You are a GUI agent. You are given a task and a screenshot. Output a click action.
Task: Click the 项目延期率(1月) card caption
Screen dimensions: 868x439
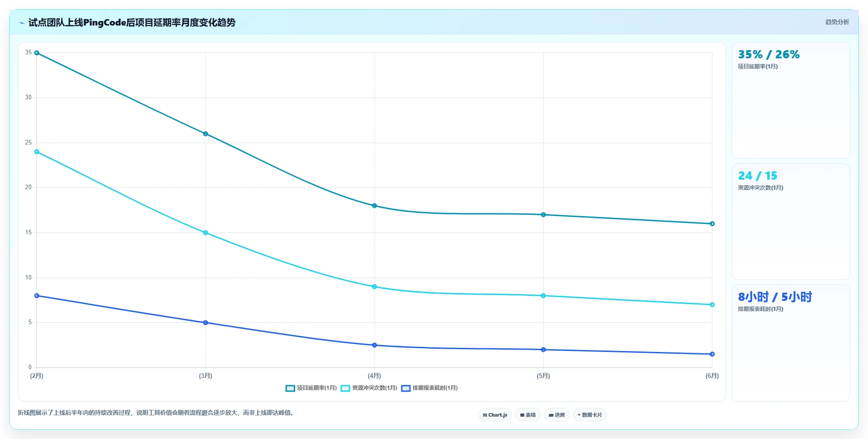758,67
